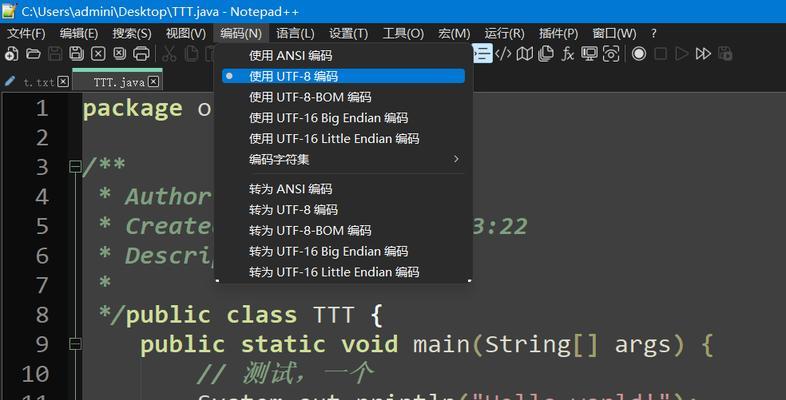The image size is (786, 400).
Task: Select 使用 ANSI 编码 option
Action: click(x=343, y=55)
